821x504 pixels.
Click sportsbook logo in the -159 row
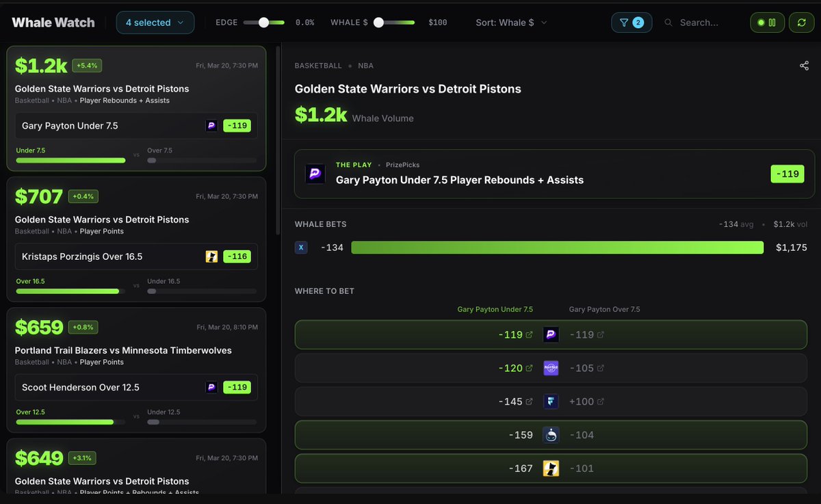[551, 435]
